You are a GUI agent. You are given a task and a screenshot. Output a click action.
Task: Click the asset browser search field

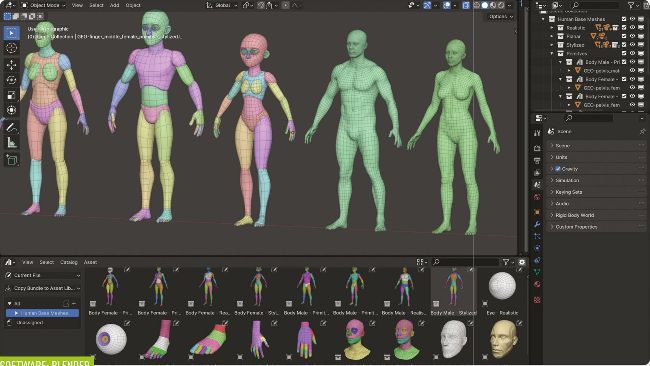[466, 262]
